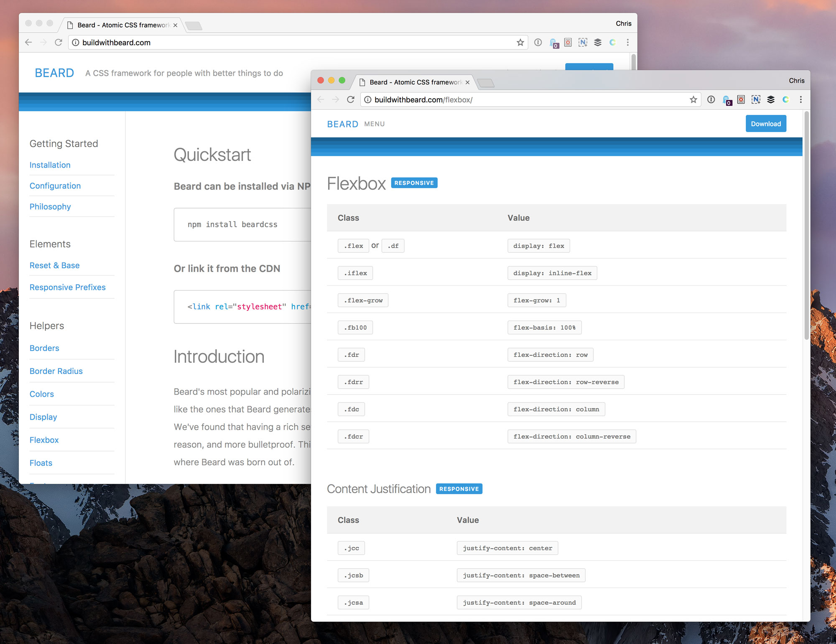Expand the MENU next to the BEARD logo

374,124
